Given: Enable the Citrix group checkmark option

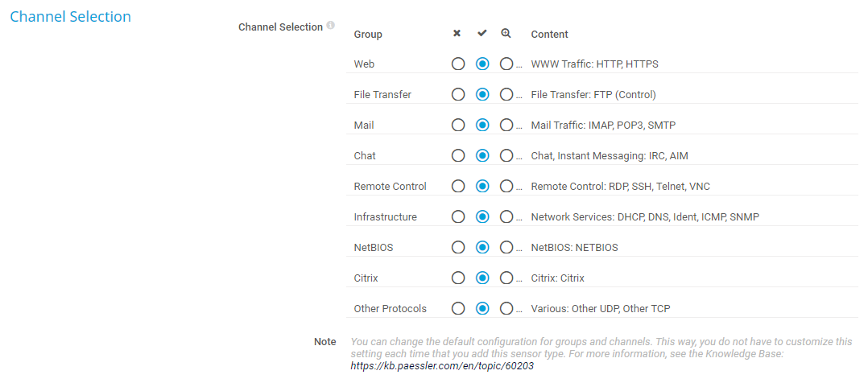Looking at the screenshot, I should pyautogui.click(x=482, y=278).
